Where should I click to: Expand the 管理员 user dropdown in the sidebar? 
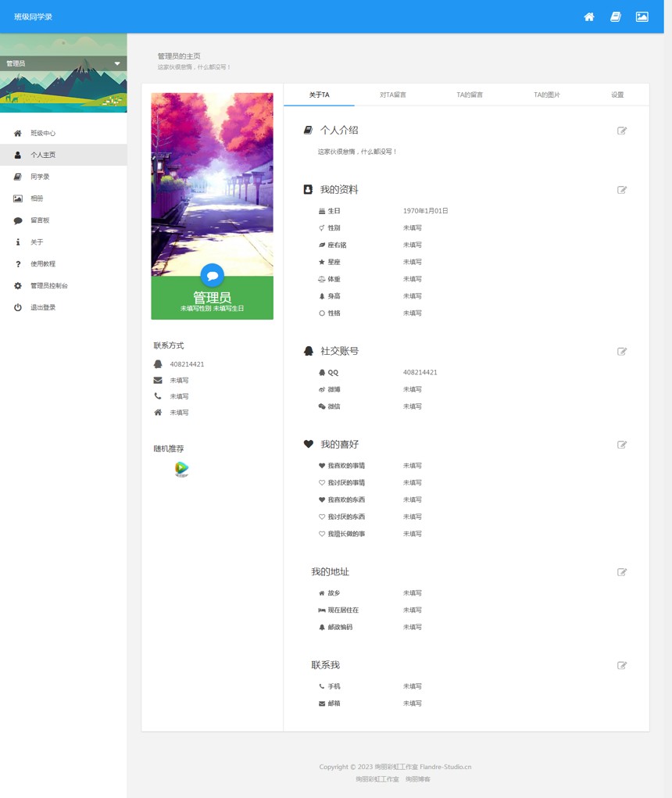(63, 63)
